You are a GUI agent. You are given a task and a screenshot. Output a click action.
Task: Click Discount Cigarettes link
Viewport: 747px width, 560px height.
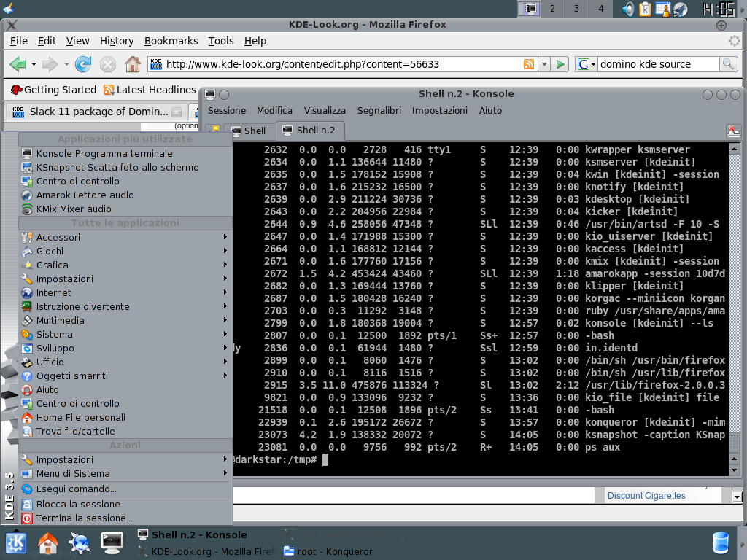pyautogui.click(x=646, y=495)
